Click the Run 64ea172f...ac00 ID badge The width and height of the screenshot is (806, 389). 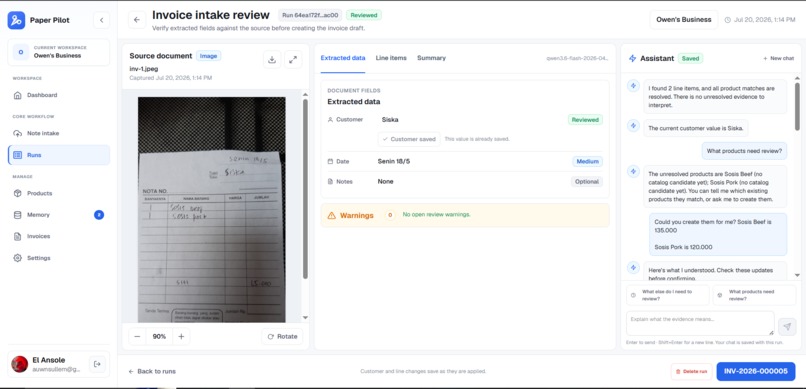tap(310, 15)
